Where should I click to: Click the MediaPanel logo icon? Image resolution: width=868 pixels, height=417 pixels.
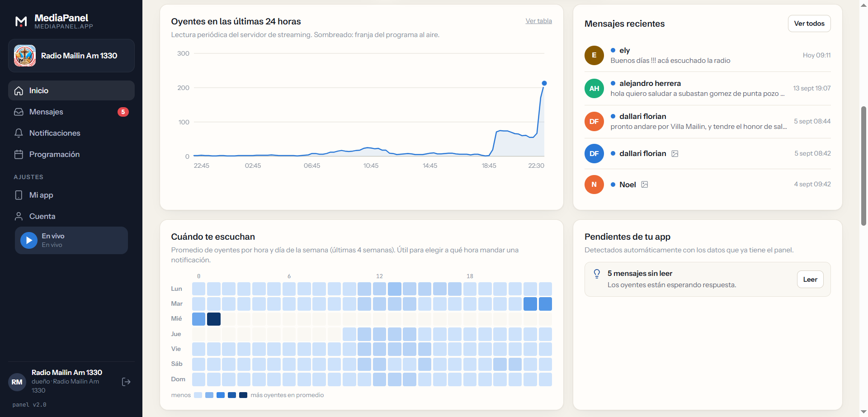(21, 21)
